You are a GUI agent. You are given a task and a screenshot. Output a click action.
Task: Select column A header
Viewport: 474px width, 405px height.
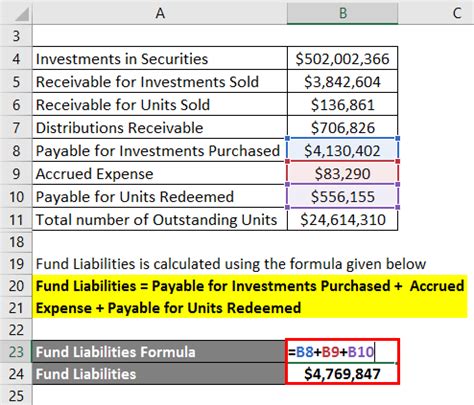point(160,13)
